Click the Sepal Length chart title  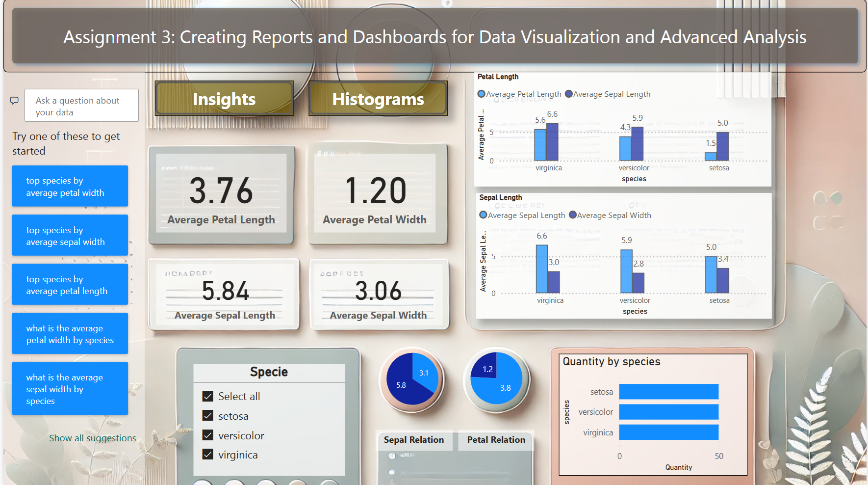click(x=501, y=197)
